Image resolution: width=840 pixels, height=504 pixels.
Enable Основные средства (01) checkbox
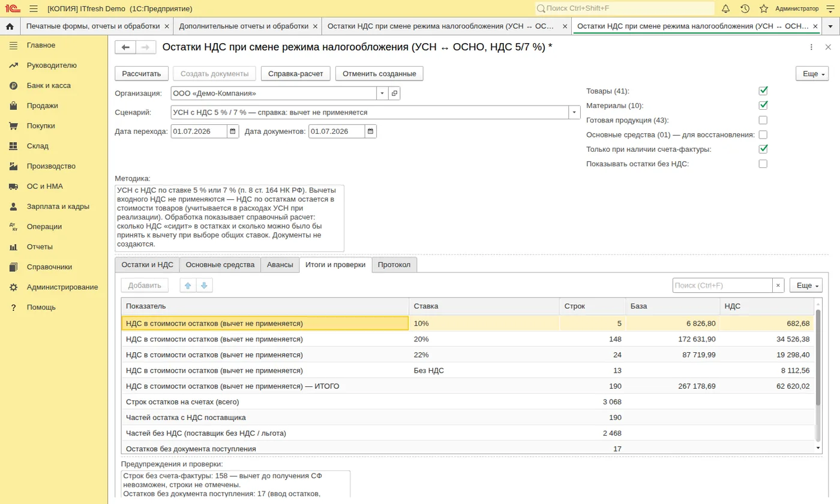763,134
